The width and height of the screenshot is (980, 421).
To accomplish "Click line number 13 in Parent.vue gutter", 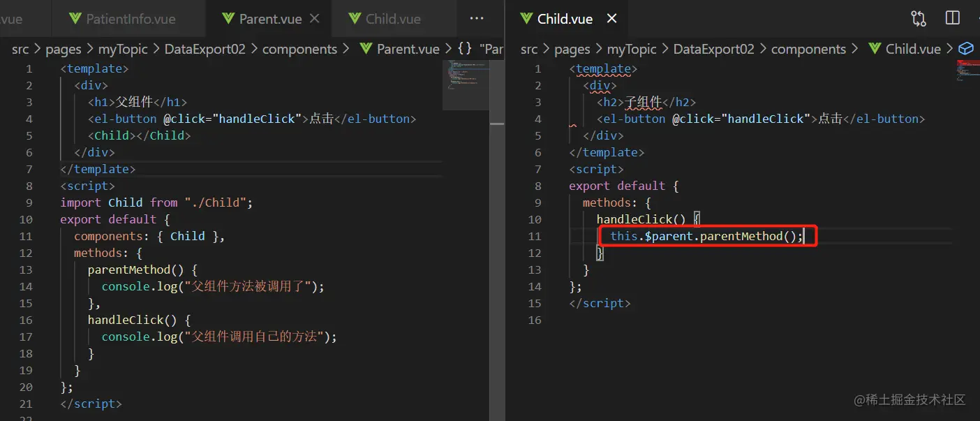I will tap(27, 269).
